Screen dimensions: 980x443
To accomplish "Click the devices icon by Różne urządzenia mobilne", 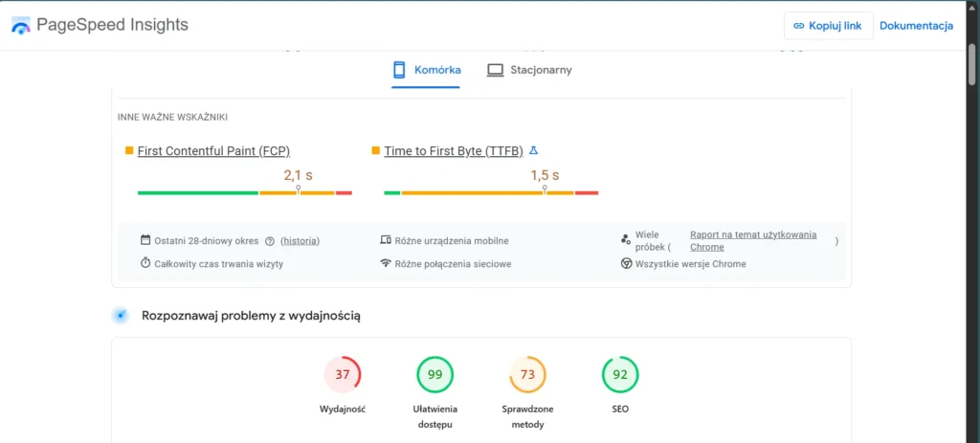I will tap(386, 240).
